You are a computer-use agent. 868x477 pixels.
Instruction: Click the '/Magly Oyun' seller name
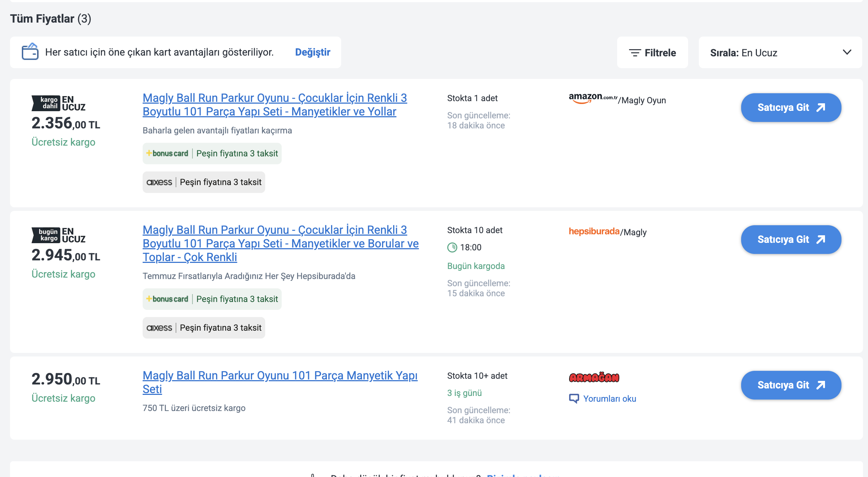point(642,100)
